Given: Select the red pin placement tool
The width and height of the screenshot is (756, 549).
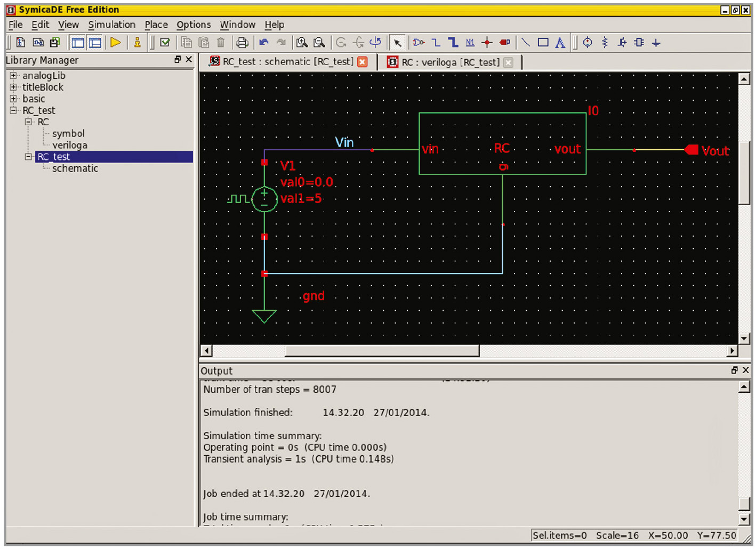Looking at the screenshot, I should (x=504, y=42).
